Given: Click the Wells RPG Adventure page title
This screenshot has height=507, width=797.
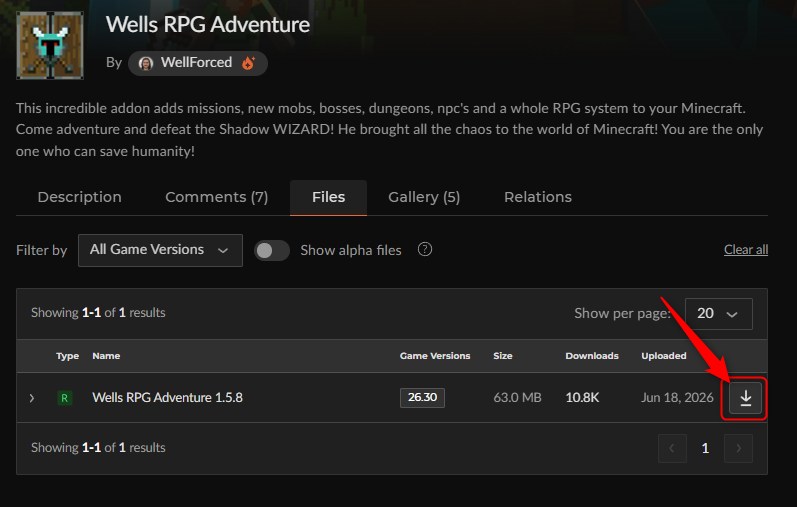Looking at the screenshot, I should click(208, 24).
